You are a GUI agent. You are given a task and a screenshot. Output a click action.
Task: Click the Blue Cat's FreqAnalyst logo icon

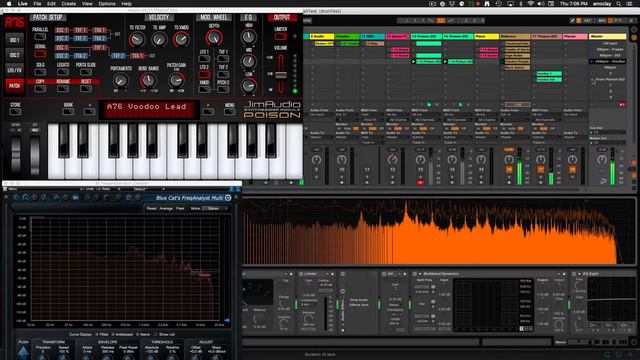228,198
